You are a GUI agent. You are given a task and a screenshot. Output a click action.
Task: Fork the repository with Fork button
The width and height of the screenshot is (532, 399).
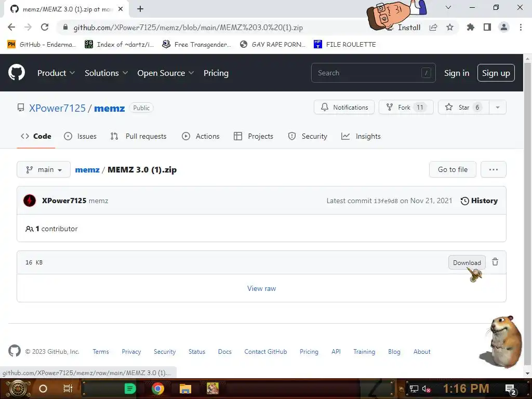[x=406, y=107]
